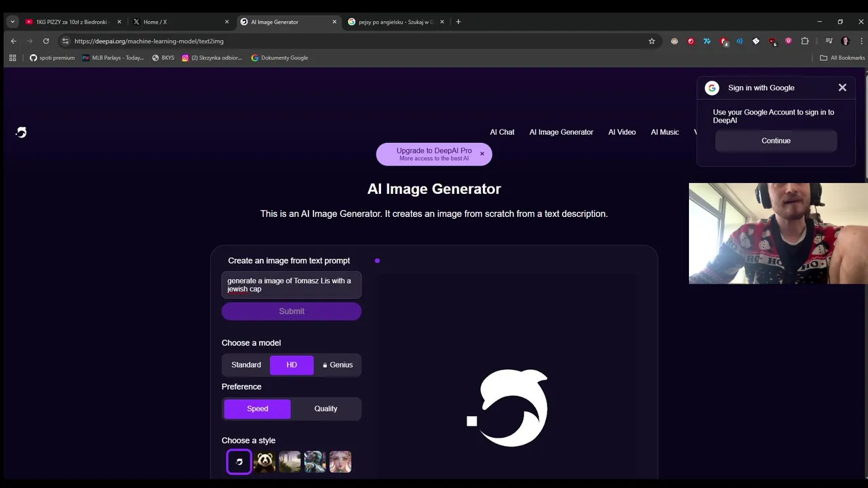Viewport: 868px width, 488px height.
Task: Open the white dice-shaped extension icon
Action: (756, 41)
